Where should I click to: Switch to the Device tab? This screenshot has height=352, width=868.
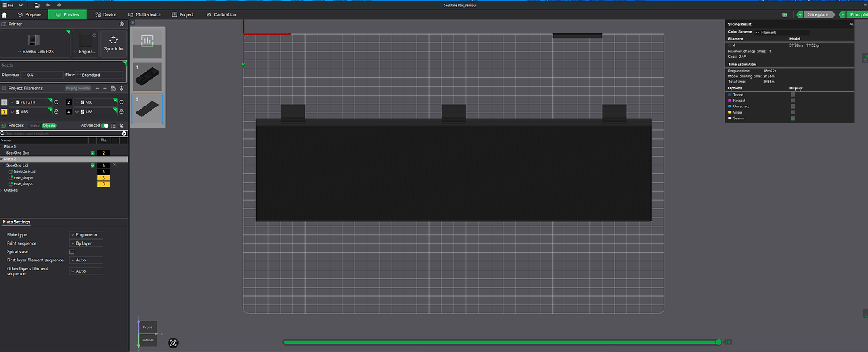[106, 14]
